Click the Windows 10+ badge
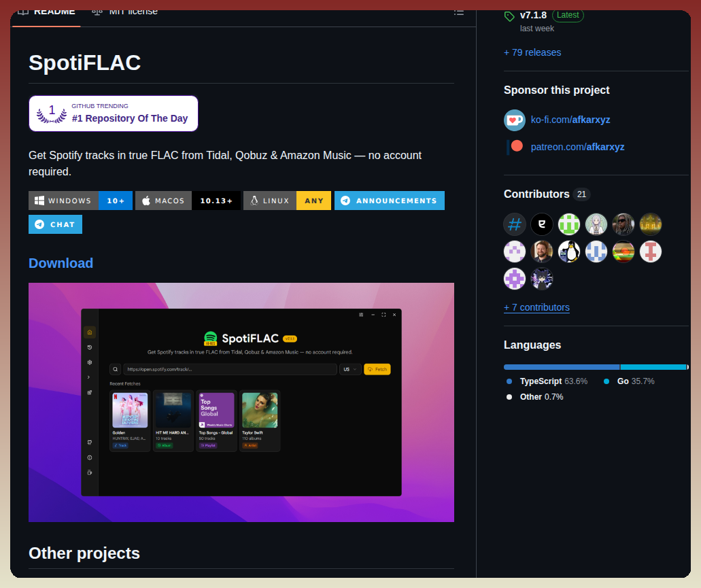Screen dimensions: 701x588 point(80,201)
